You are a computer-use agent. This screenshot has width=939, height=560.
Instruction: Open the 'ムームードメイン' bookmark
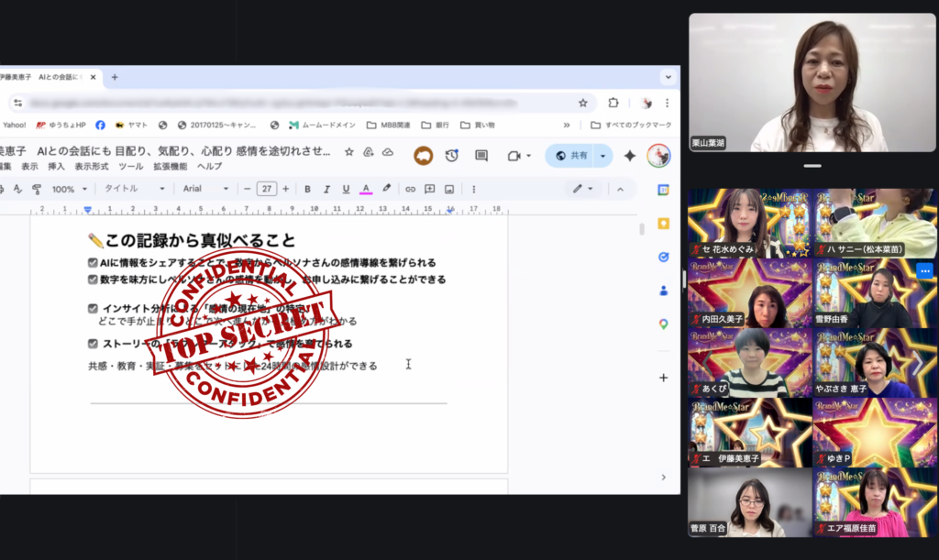point(323,125)
